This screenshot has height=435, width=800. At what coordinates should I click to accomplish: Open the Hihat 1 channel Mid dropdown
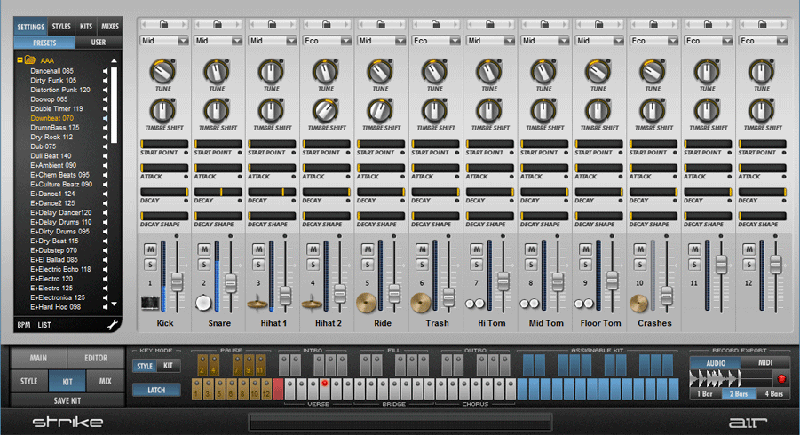point(273,40)
